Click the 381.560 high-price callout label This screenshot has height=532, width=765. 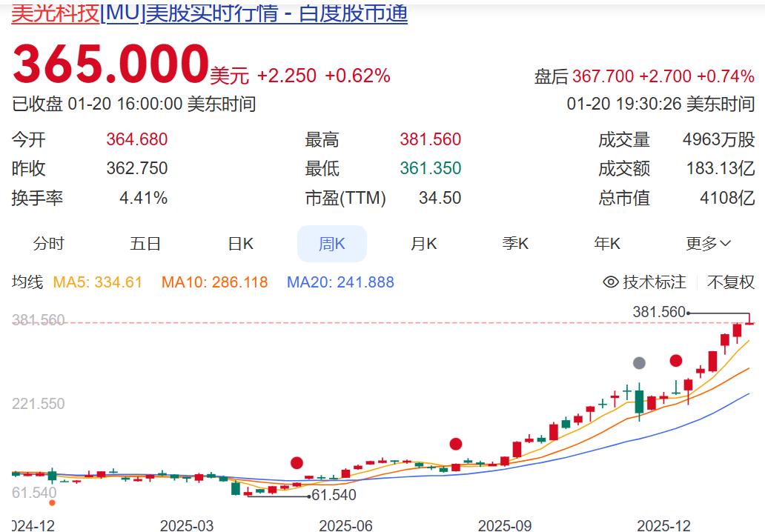(x=659, y=312)
